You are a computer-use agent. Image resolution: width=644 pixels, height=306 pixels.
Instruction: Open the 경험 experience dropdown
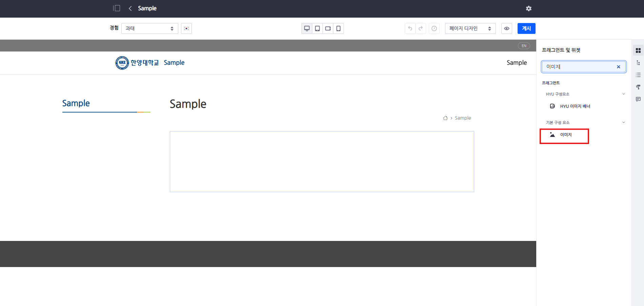pyautogui.click(x=149, y=28)
